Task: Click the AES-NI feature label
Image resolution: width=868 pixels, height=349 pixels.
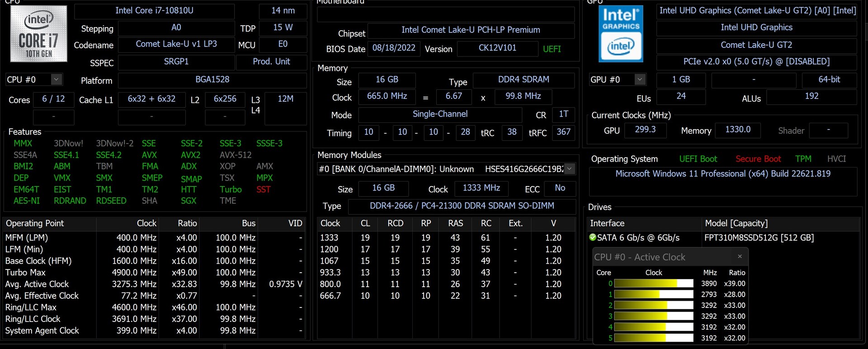Action: click(27, 201)
